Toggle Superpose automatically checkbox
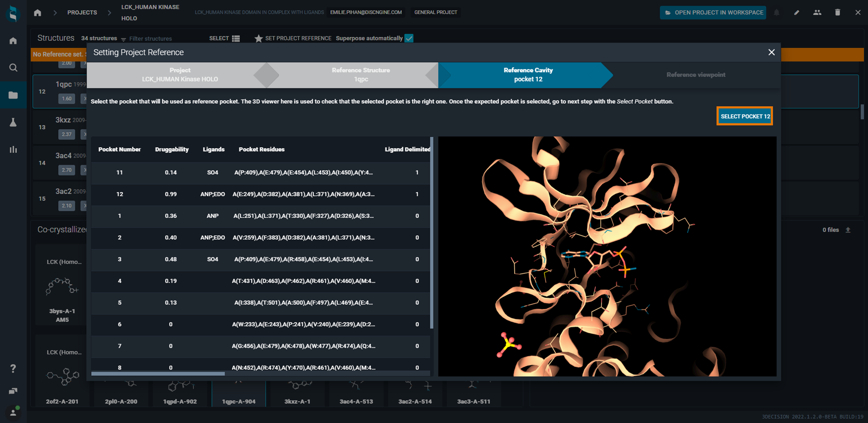This screenshot has height=423, width=868. [409, 38]
